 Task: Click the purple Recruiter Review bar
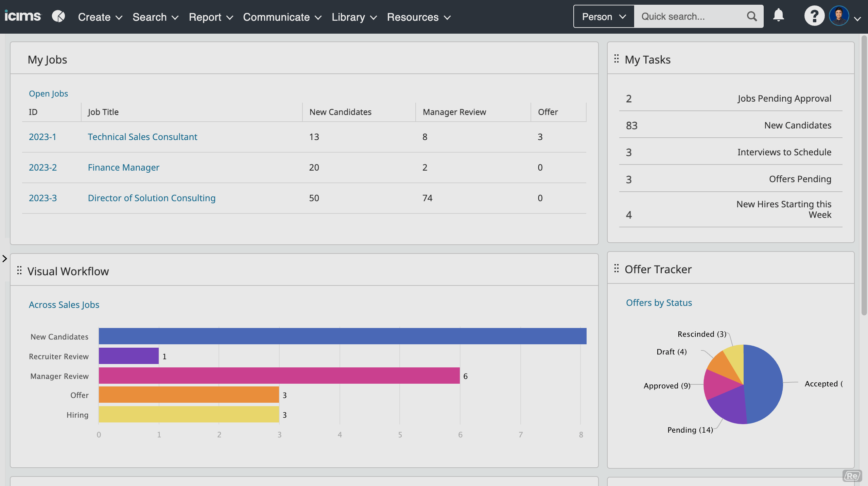point(129,356)
